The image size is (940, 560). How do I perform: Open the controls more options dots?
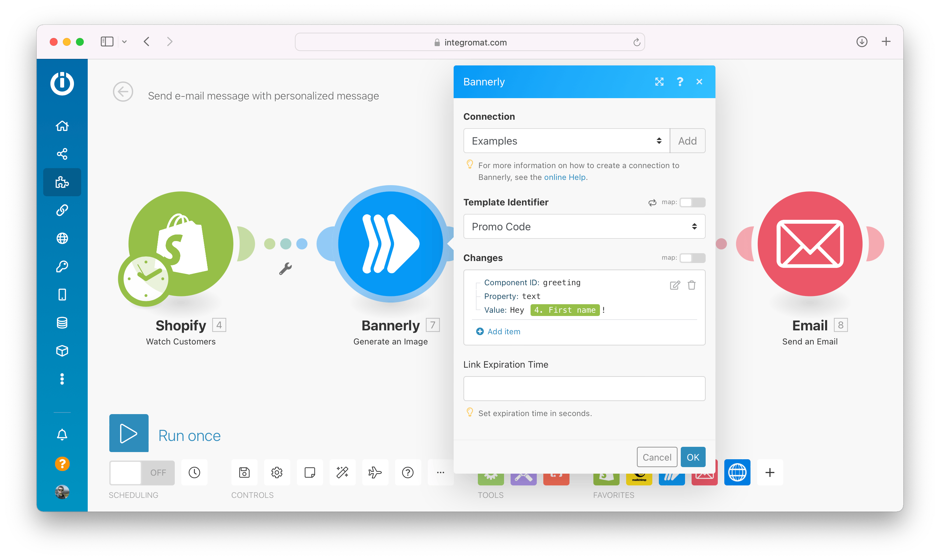pos(441,472)
